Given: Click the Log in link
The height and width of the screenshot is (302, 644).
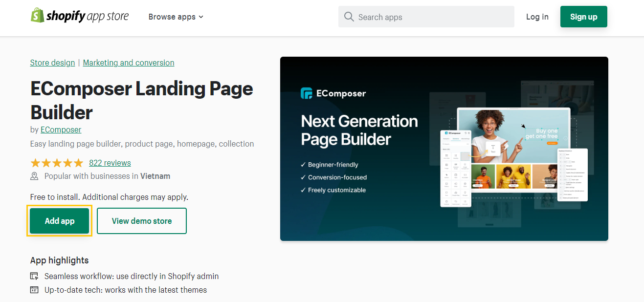Looking at the screenshot, I should 537,17.
